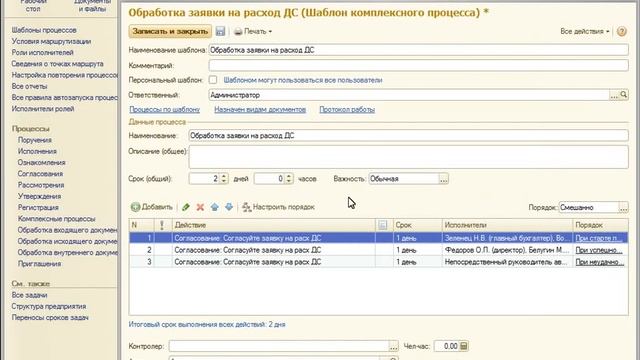Open Приглашения under Процессы
The height and width of the screenshot is (360, 640).
[x=39, y=264]
